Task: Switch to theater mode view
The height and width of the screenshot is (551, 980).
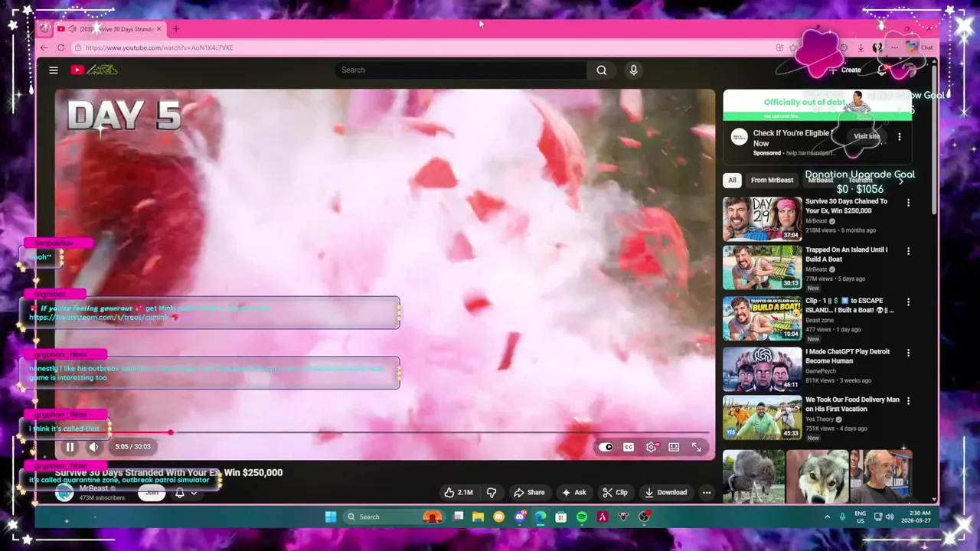Action: tap(674, 447)
